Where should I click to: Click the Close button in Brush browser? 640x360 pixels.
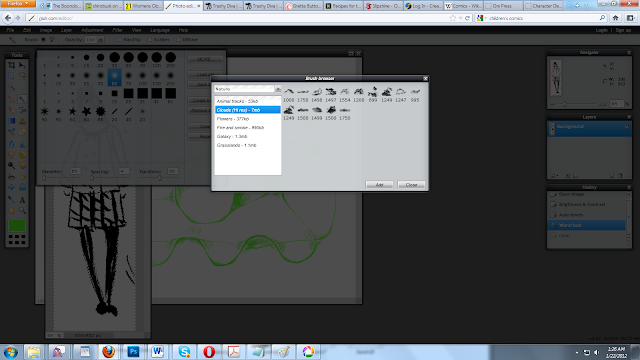click(411, 185)
